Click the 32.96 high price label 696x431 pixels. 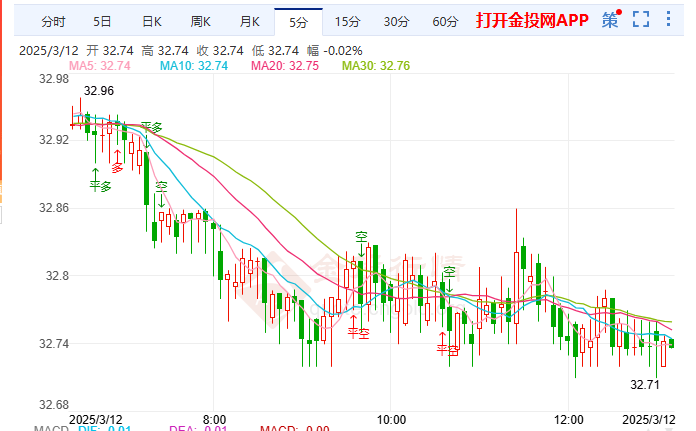click(x=99, y=91)
